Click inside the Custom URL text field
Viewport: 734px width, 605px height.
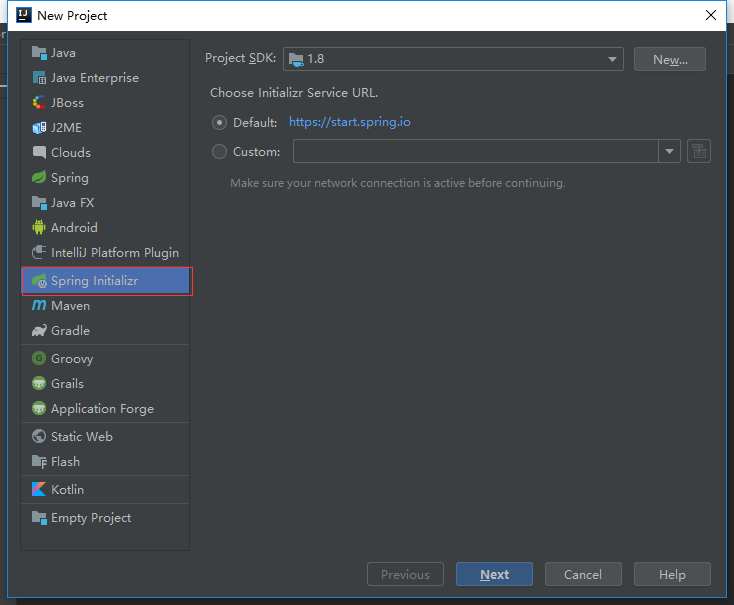click(x=476, y=151)
